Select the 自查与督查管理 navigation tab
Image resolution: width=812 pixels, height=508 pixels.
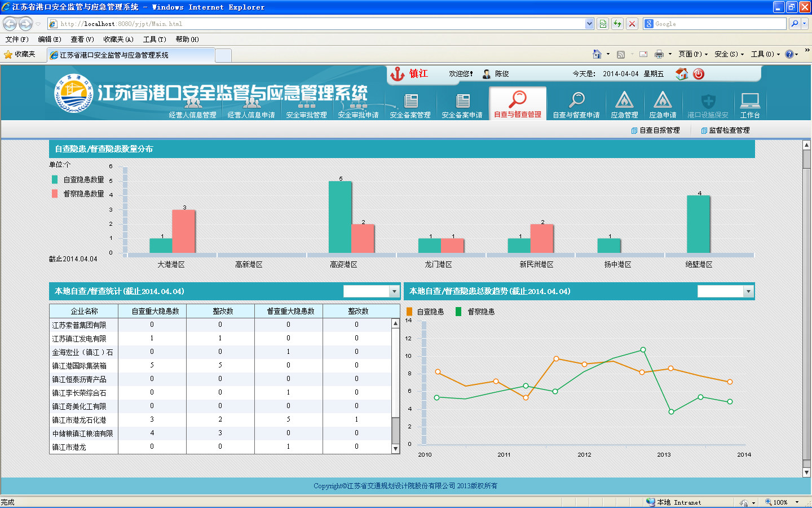pyautogui.click(x=518, y=104)
